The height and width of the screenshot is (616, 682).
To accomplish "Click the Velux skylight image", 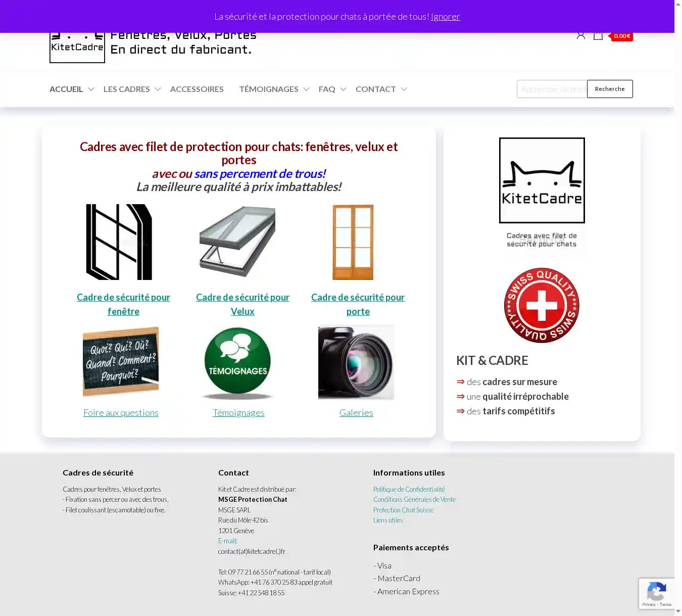I will 237,242.
